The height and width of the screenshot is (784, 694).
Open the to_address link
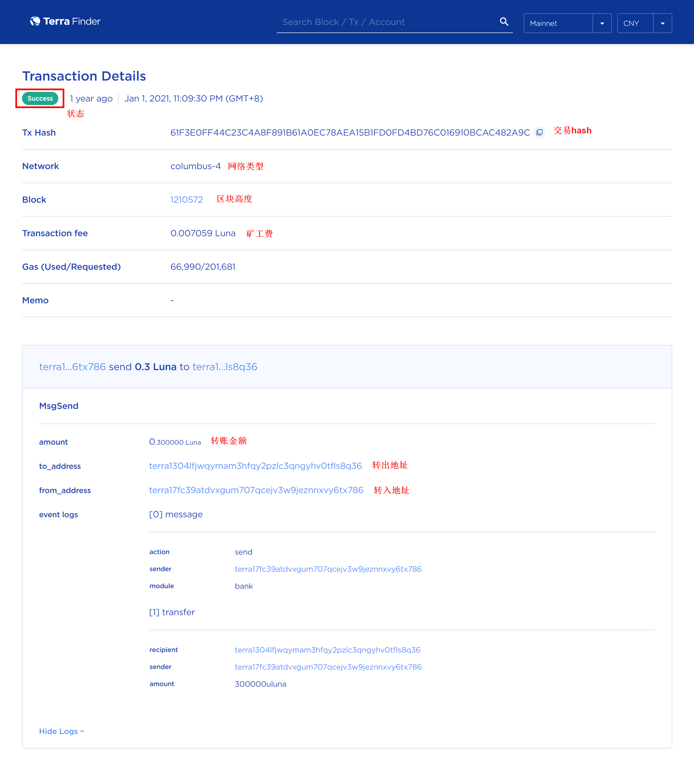tap(255, 466)
